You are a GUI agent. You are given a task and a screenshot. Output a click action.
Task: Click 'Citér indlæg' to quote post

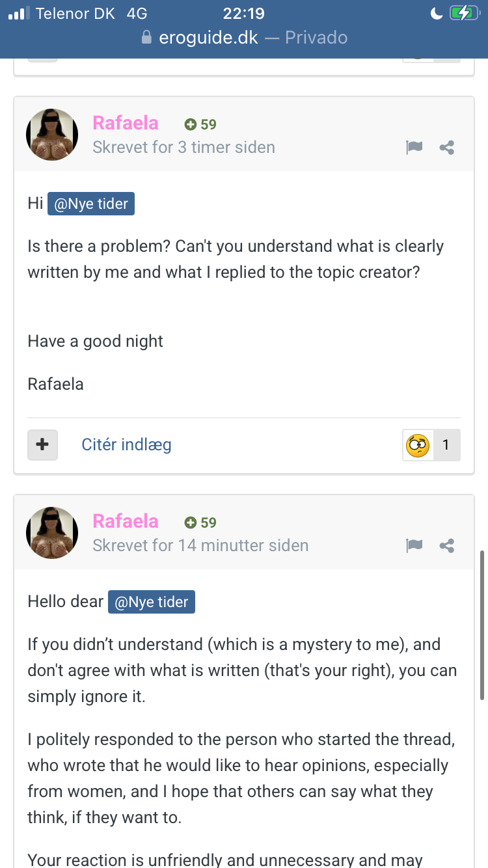point(126,445)
